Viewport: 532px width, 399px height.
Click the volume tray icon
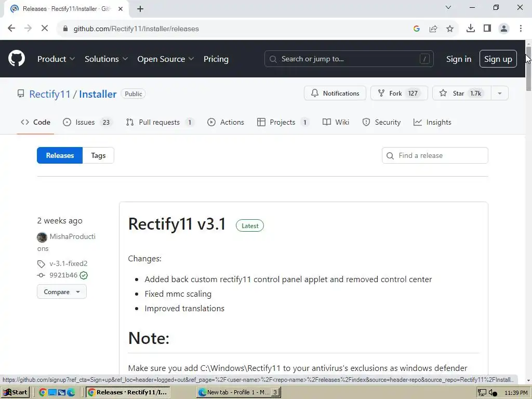[x=493, y=393]
